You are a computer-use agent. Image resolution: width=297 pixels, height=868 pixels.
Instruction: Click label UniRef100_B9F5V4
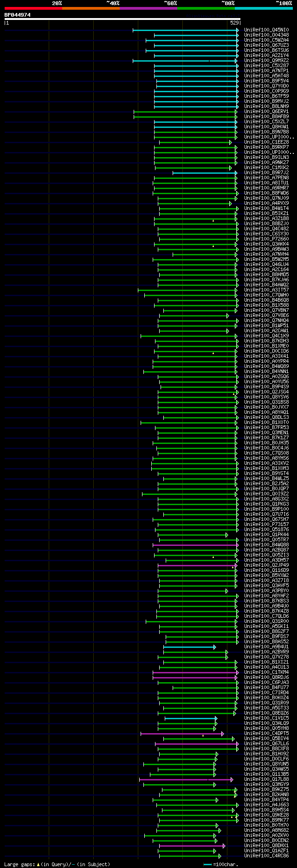point(266,81)
